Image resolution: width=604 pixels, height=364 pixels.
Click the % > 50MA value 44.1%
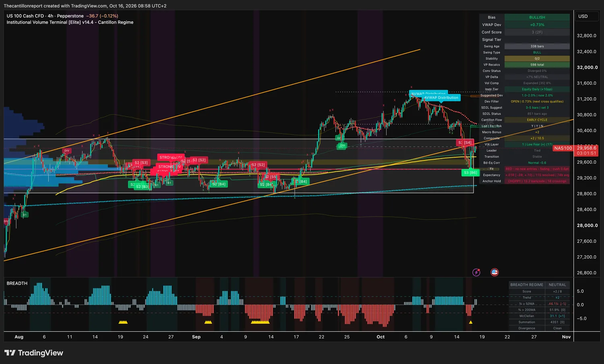557,304
